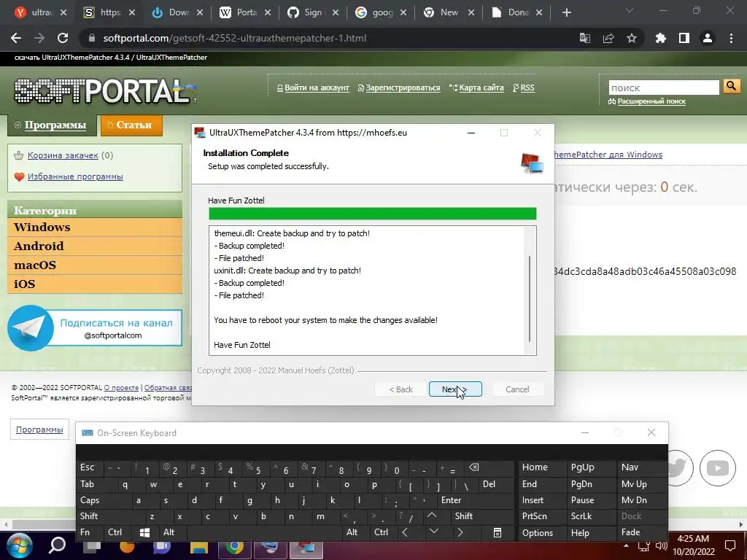Click Next in the UltraUXThemePatcher installer
This screenshot has width=747, height=560.
[455, 389]
